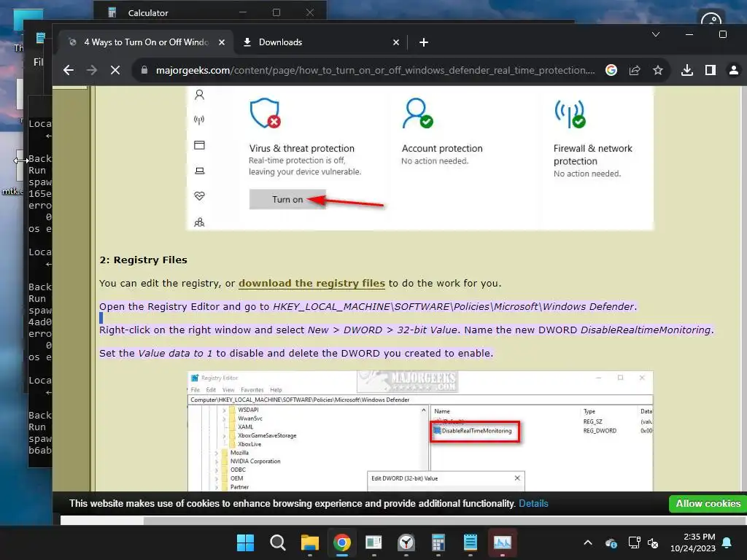Bookmark this page with the star
The image size is (747, 560).
pos(658,71)
